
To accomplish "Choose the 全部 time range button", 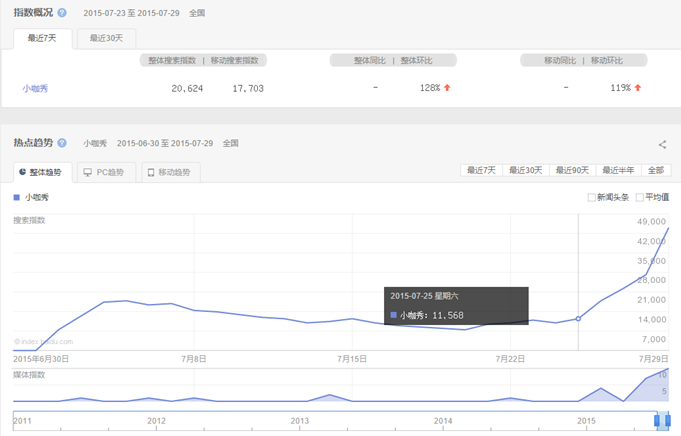I will pyautogui.click(x=655, y=170).
